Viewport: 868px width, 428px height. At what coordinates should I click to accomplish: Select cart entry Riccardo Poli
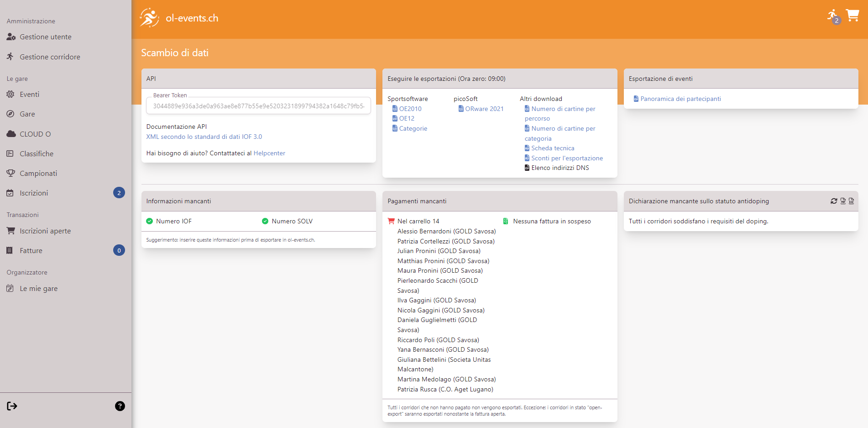tap(438, 340)
